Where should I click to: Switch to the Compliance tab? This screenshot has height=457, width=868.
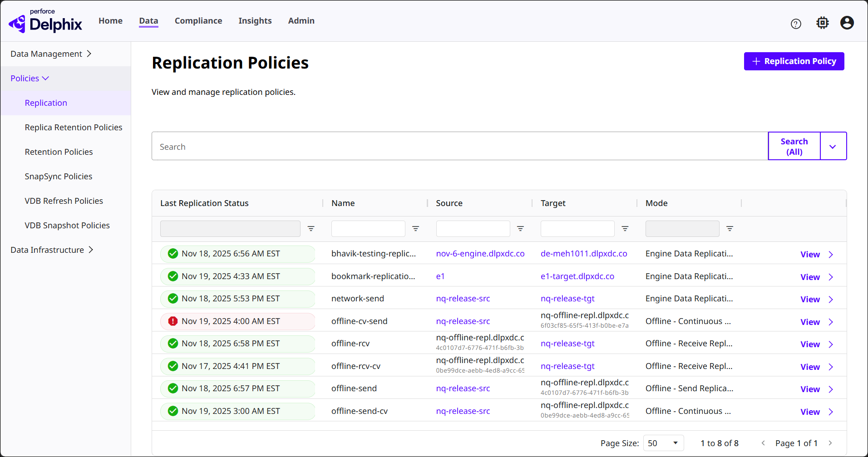coord(198,21)
